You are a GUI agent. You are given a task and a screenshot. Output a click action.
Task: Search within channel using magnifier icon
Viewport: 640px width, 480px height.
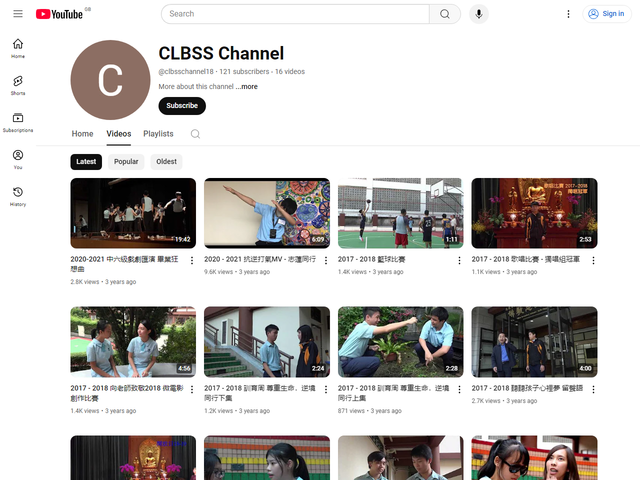pos(195,134)
